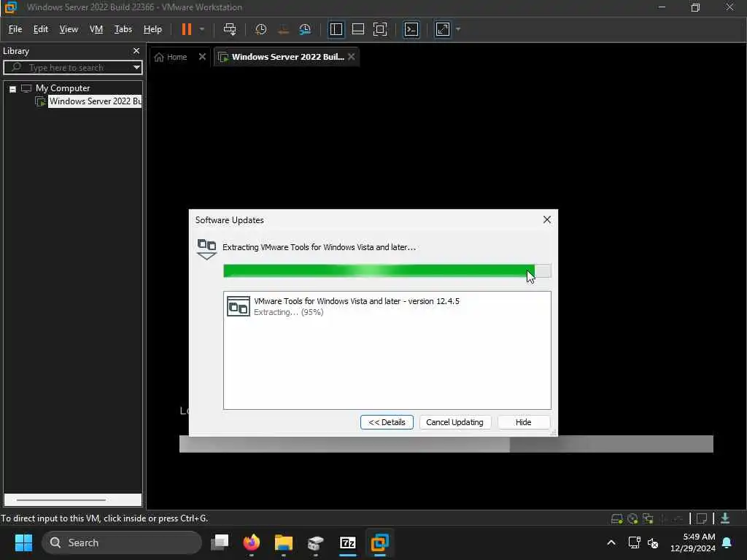Close the Windows Server 2022 Build tab
747x560 pixels.
(x=351, y=57)
